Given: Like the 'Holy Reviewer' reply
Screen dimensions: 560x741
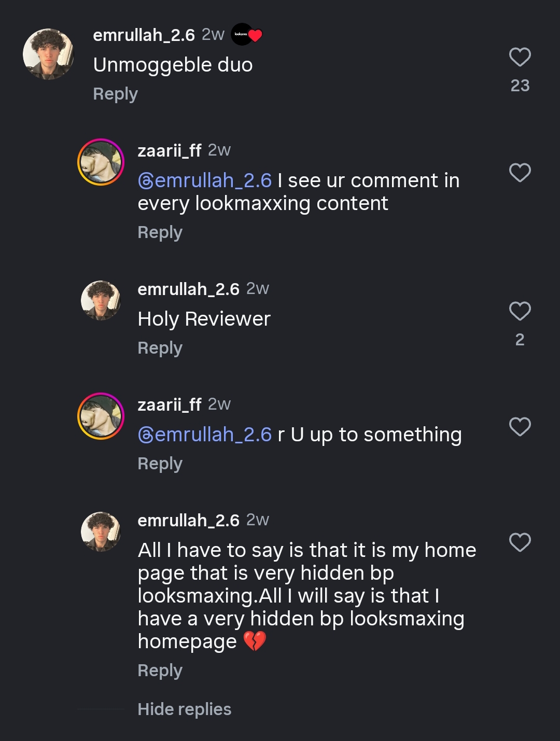Looking at the screenshot, I should (520, 311).
